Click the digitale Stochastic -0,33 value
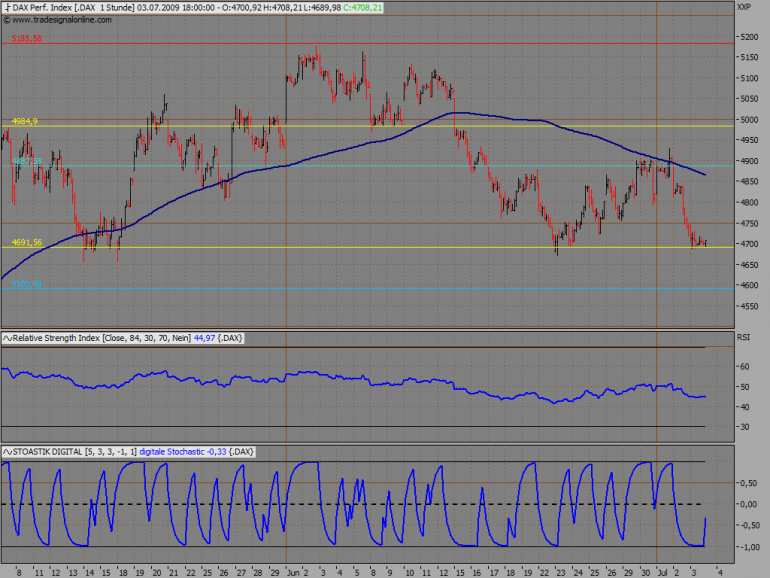This screenshot has width=770, height=578. [183, 452]
